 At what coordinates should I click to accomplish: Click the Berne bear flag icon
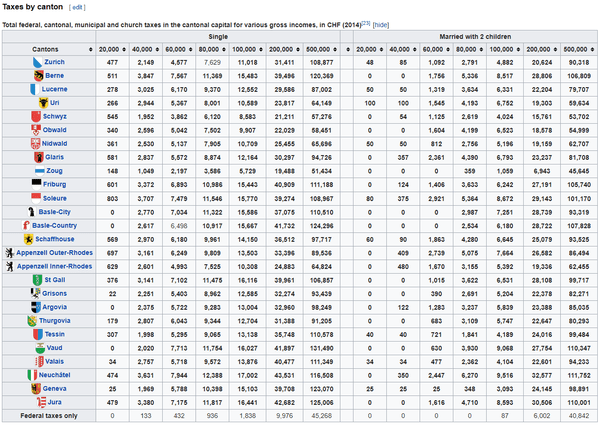point(37,76)
